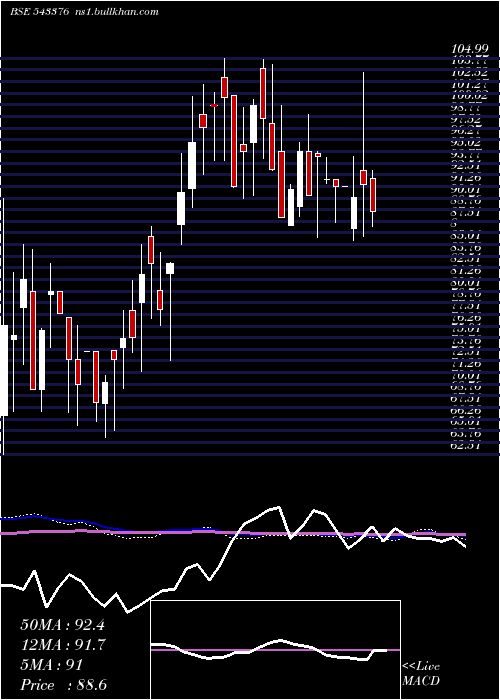Click the 50MA : 92.4 readout
Viewport: 500px width, 700px height.
pyautogui.click(x=62, y=625)
